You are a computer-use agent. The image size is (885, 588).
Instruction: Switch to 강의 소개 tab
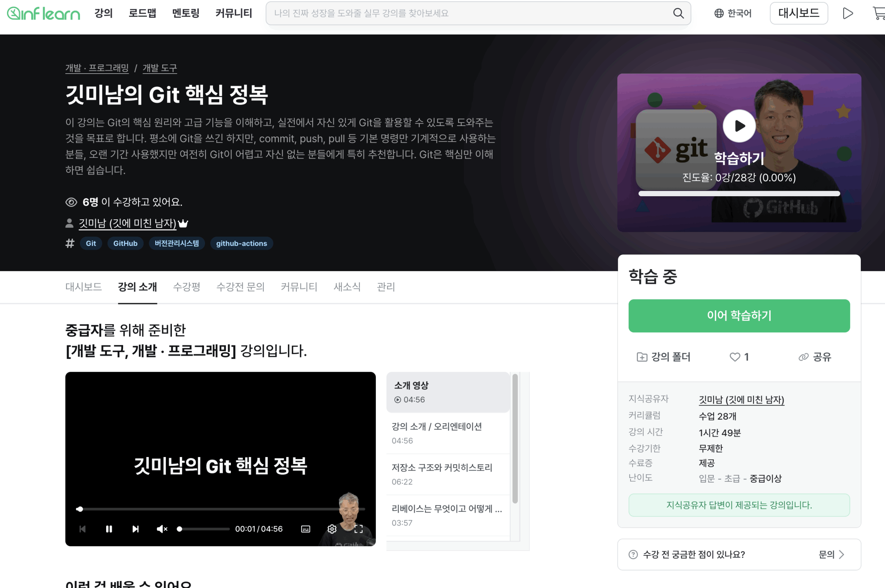click(137, 287)
